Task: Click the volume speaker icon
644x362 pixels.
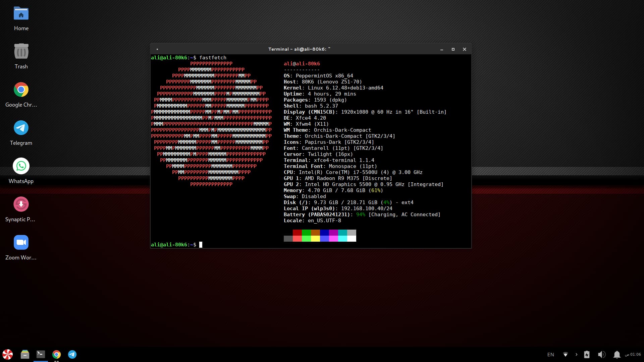Action: pos(601,355)
